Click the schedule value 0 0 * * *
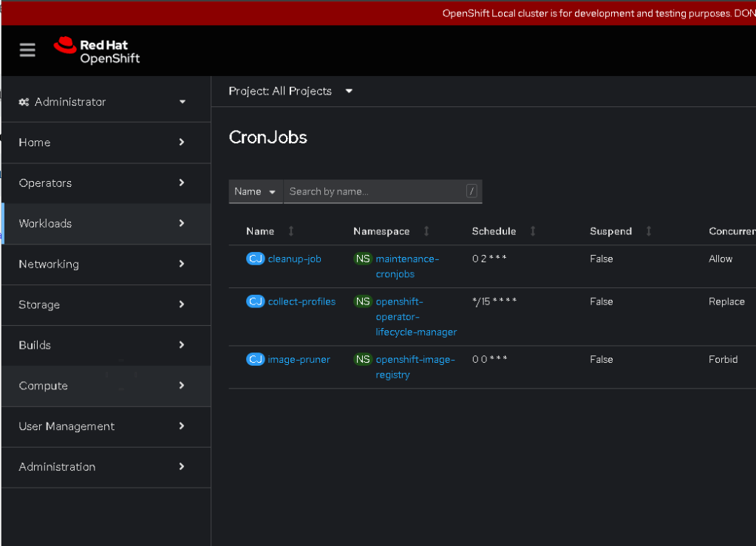Image resolution: width=756 pixels, height=546 pixels. (x=490, y=360)
